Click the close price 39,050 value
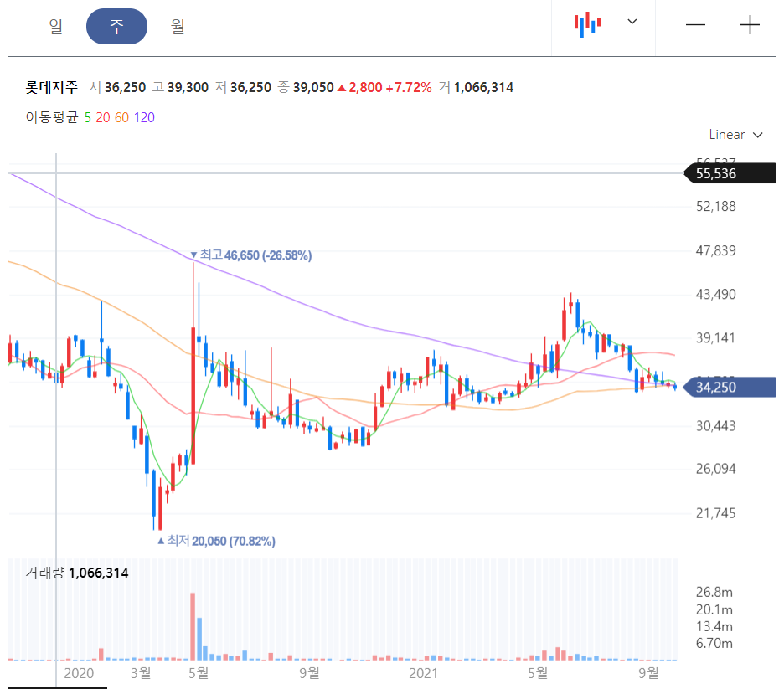 pyautogui.click(x=313, y=87)
